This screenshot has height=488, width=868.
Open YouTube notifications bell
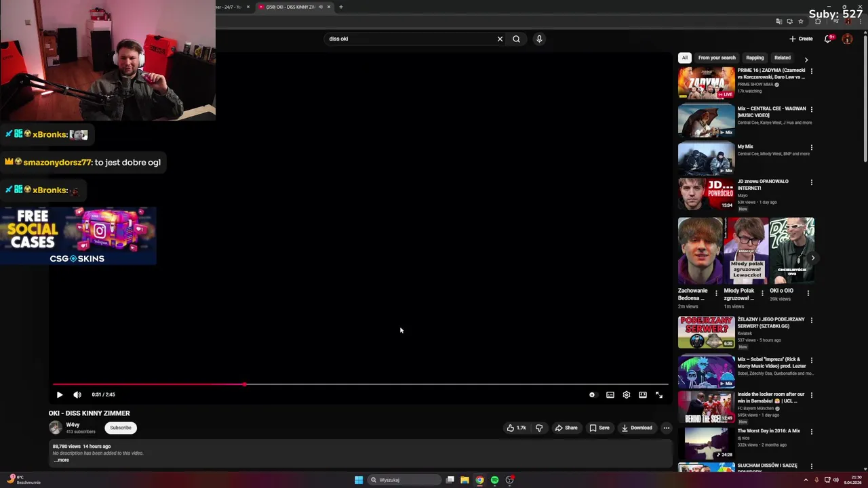click(x=828, y=39)
